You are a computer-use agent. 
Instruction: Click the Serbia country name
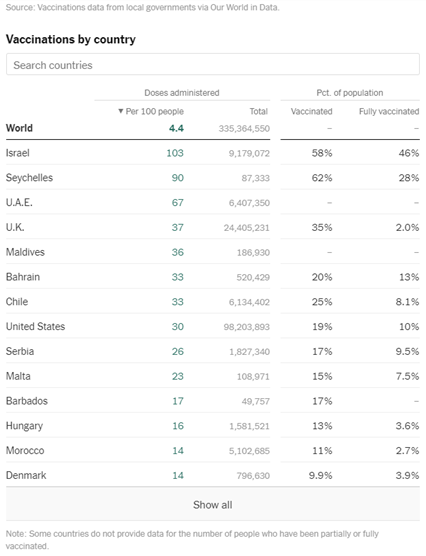pos(20,351)
